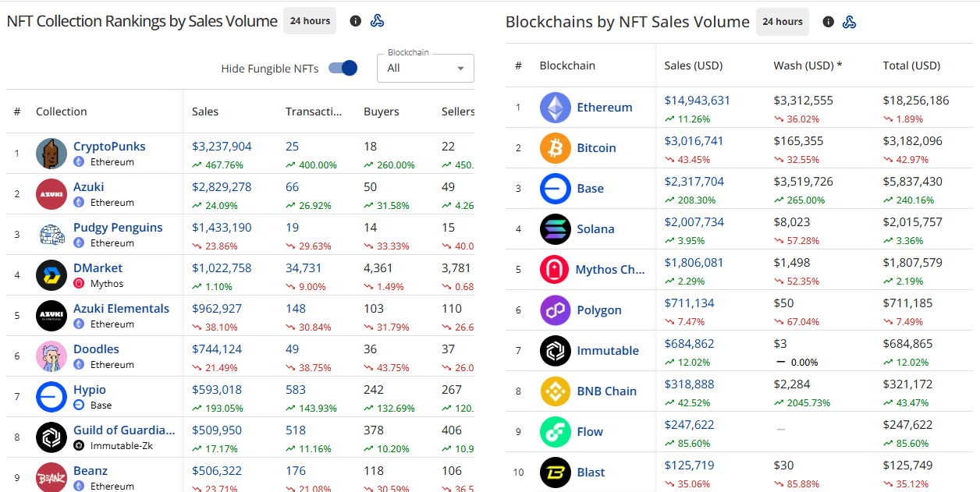Click the BNB Chain icon
980x492 pixels.
pyautogui.click(x=555, y=391)
